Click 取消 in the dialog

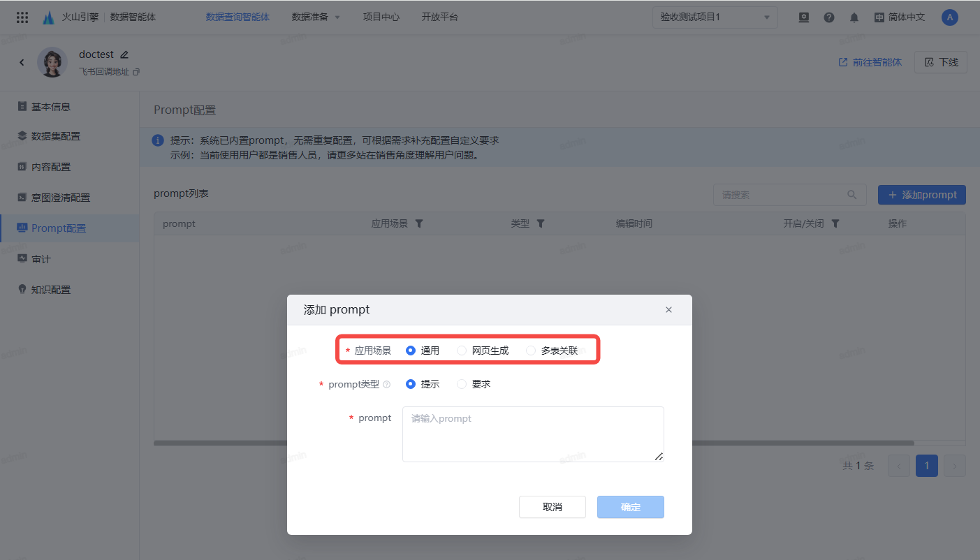coord(553,507)
